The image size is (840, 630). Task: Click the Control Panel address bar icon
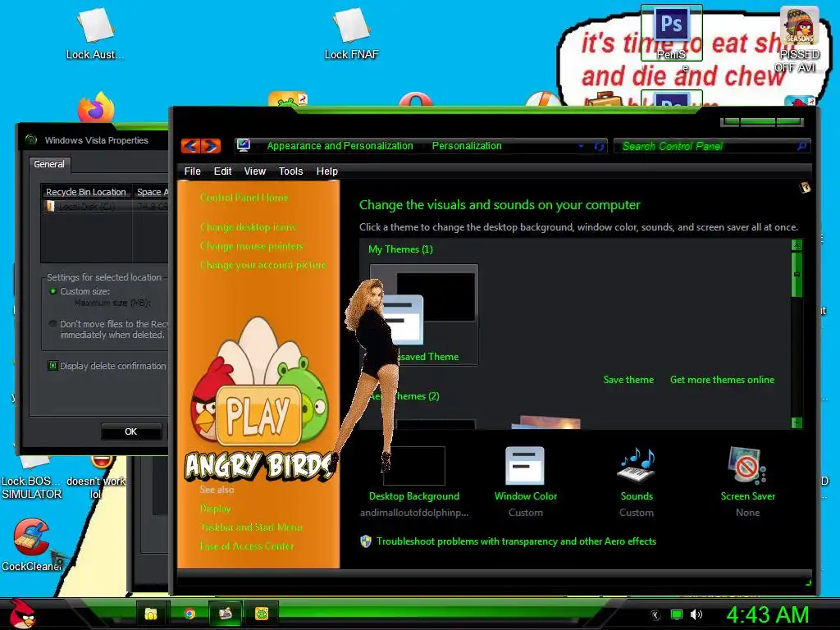pyautogui.click(x=244, y=145)
